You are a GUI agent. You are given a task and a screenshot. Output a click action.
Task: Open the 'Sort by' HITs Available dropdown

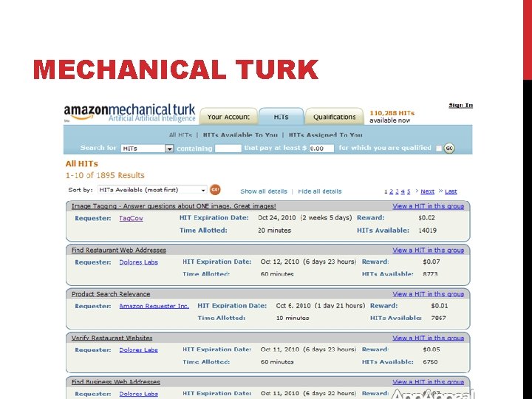pyautogui.click(x=152, y=190)
